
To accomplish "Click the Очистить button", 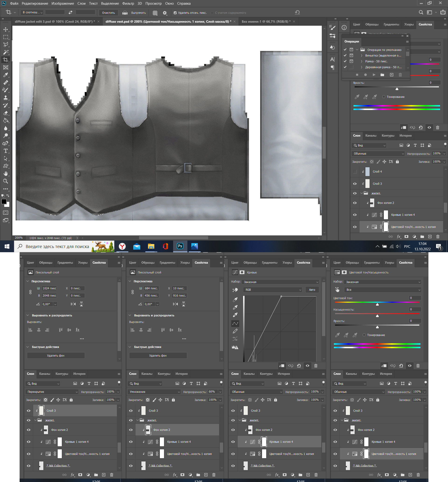I will (x=108, y=13).
